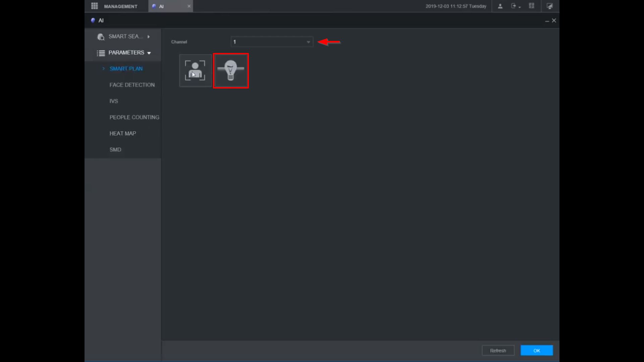The height and width of the screenshot is (362, 644).
Task: Open the Channel dropdown
Action: [x=272, y=42]
